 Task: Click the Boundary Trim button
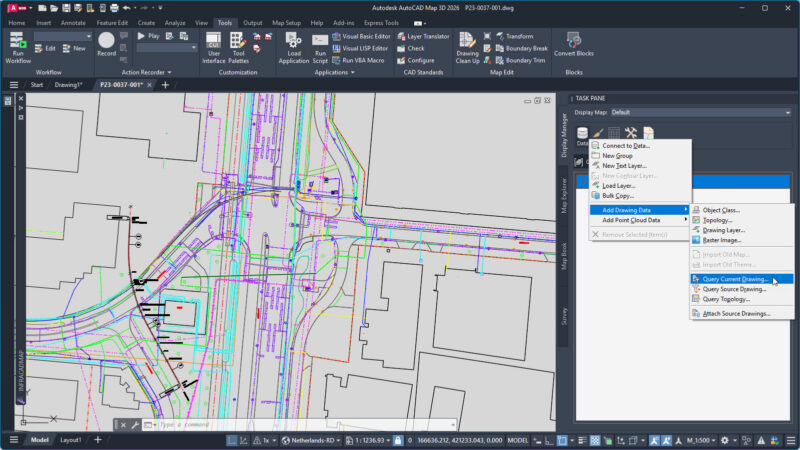pos(520,60)
